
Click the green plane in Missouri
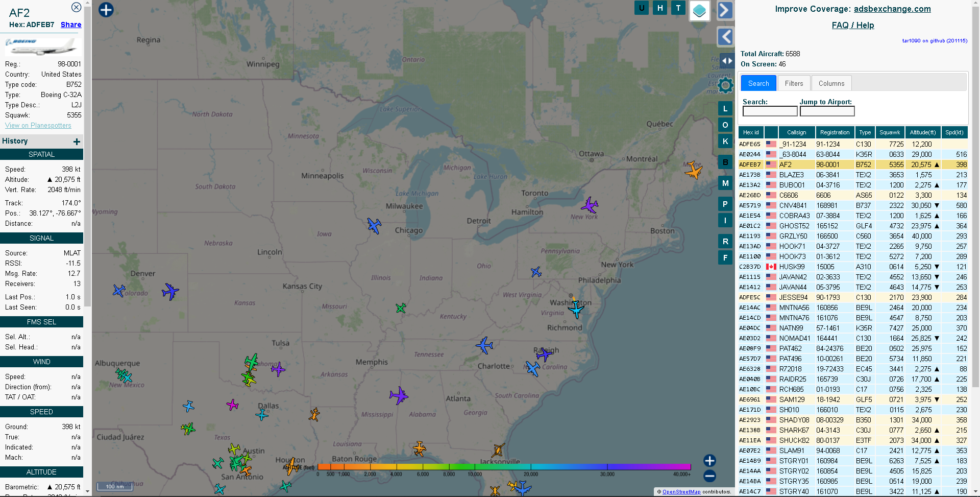(401, 308)
